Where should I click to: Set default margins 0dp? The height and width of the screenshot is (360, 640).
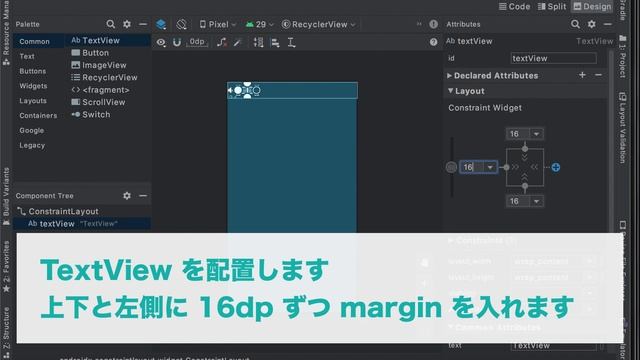pyautogui.click(x=197, y=42)
